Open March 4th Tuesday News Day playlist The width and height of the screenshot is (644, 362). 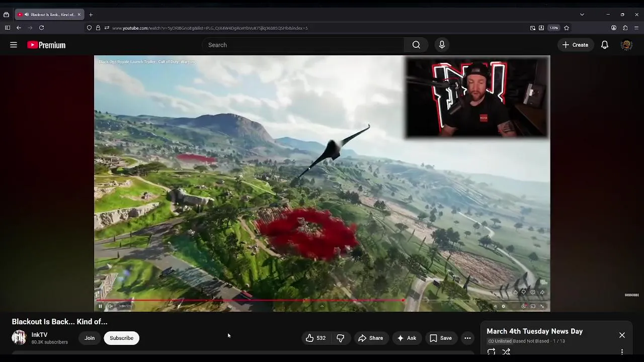tap(534, 331)
